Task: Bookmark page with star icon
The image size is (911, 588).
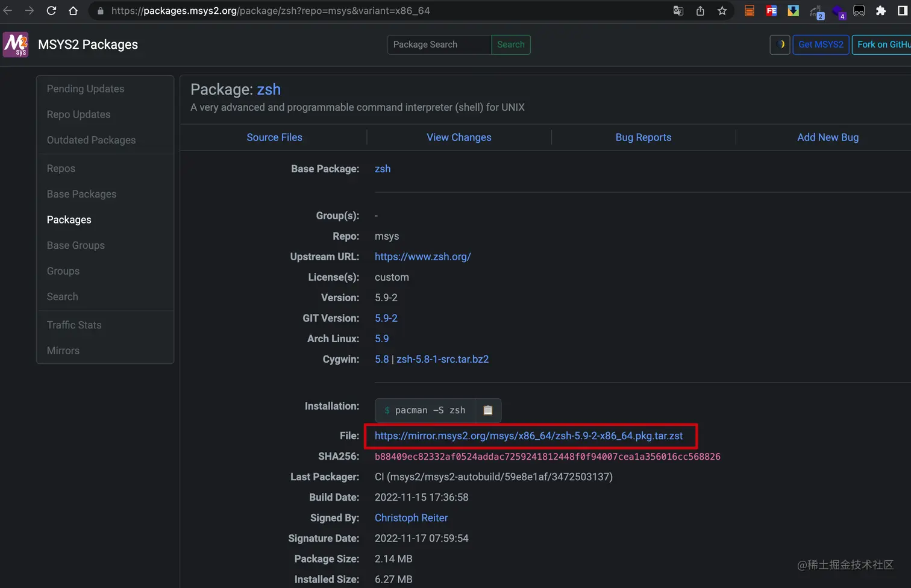Action: 722,11
